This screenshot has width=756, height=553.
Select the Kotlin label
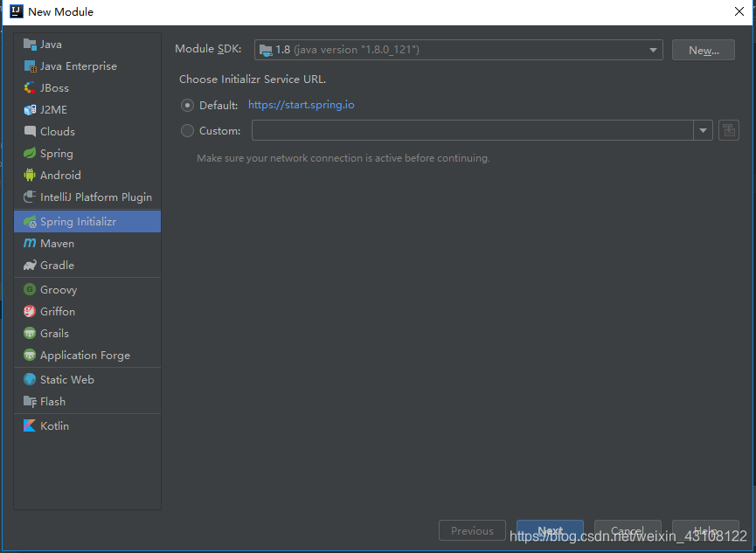tap(54, 425)
